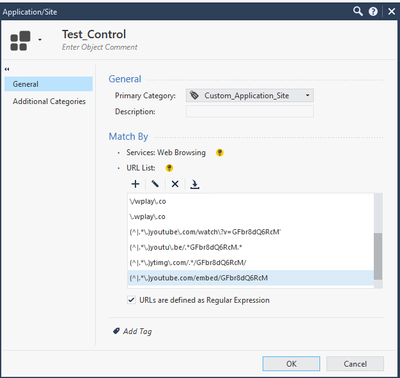The width and height of the screenshot is (400, 378).
Task: Confirm with the OK button
Action: (x=291, y=364)
